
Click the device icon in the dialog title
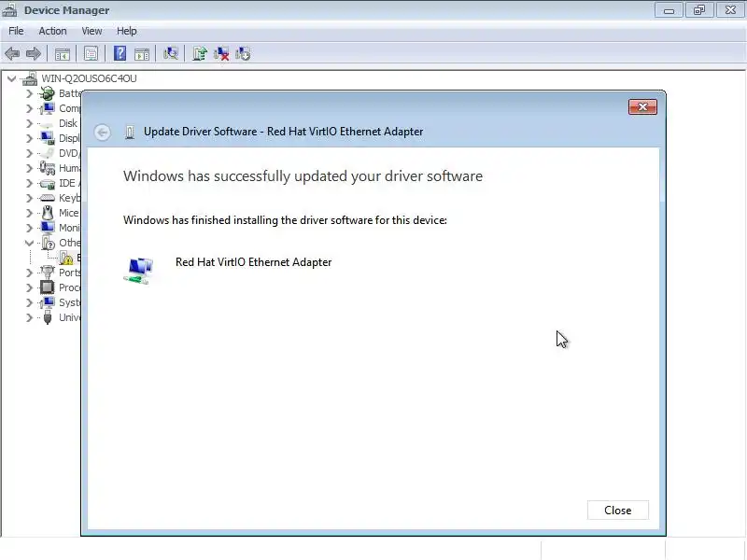(x=130, y=132)
